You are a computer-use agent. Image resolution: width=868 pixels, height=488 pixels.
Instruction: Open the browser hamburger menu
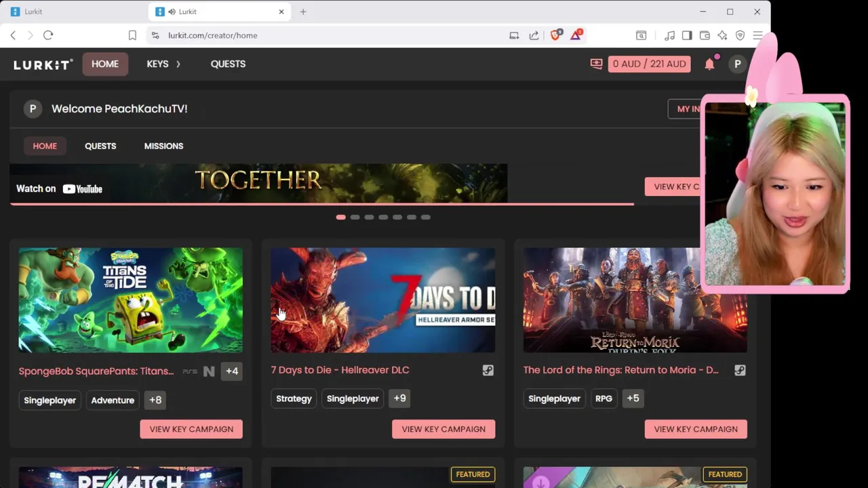click(757, 35)
